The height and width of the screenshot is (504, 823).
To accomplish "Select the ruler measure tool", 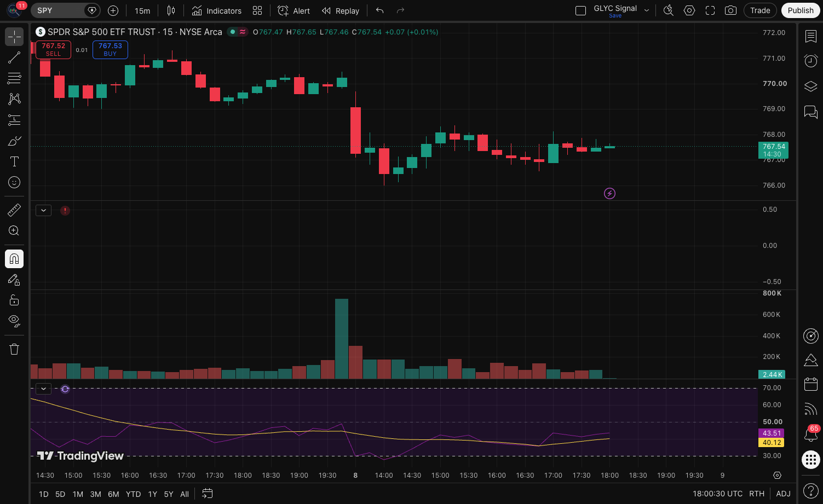I will pyautogui.click(x=14, y=210).
